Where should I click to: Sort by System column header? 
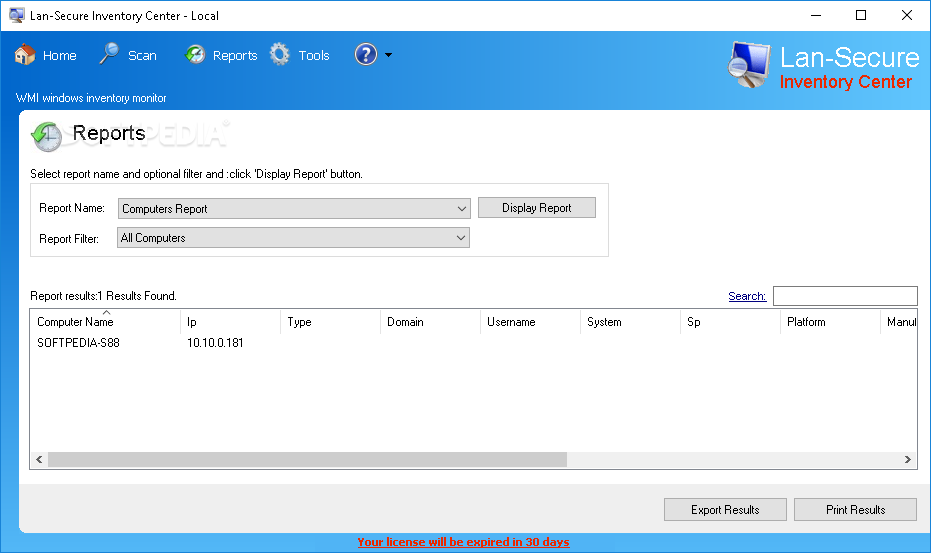tap(630, 322)
